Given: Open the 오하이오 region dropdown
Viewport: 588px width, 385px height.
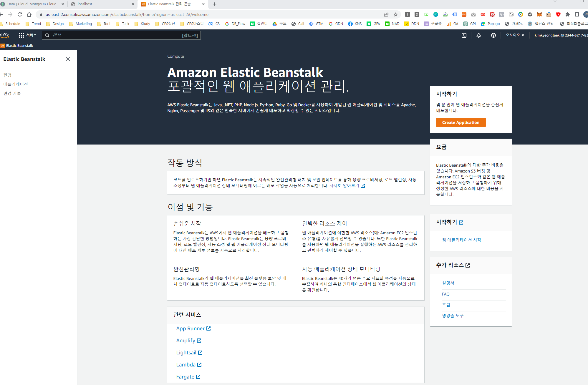Looking at the screenshot, I should [x=515, y=35].
